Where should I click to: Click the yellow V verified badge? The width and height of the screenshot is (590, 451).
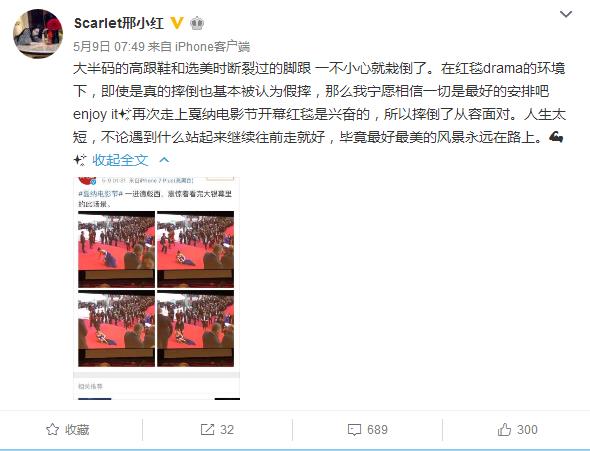point(177,23)
